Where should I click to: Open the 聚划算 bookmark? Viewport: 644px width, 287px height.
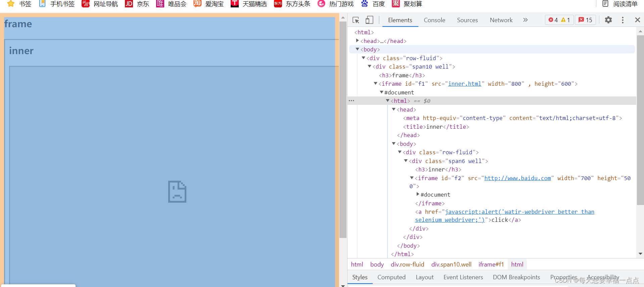[x=407, y=4]
